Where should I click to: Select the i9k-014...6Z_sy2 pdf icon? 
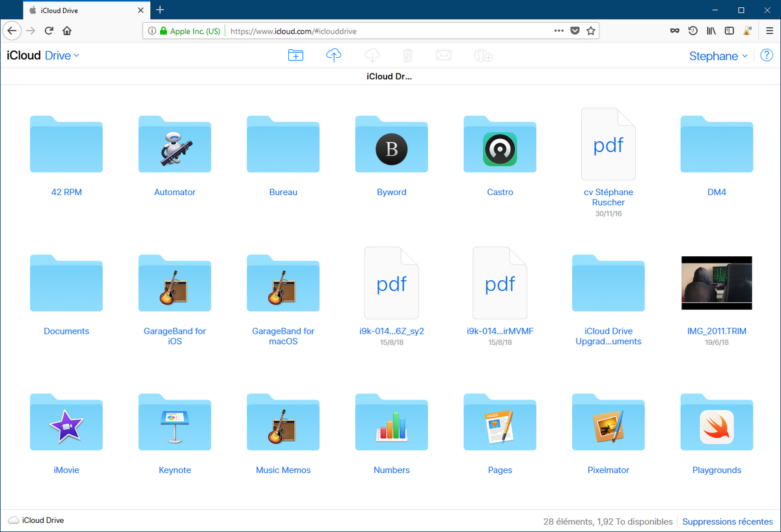(392, 283)
